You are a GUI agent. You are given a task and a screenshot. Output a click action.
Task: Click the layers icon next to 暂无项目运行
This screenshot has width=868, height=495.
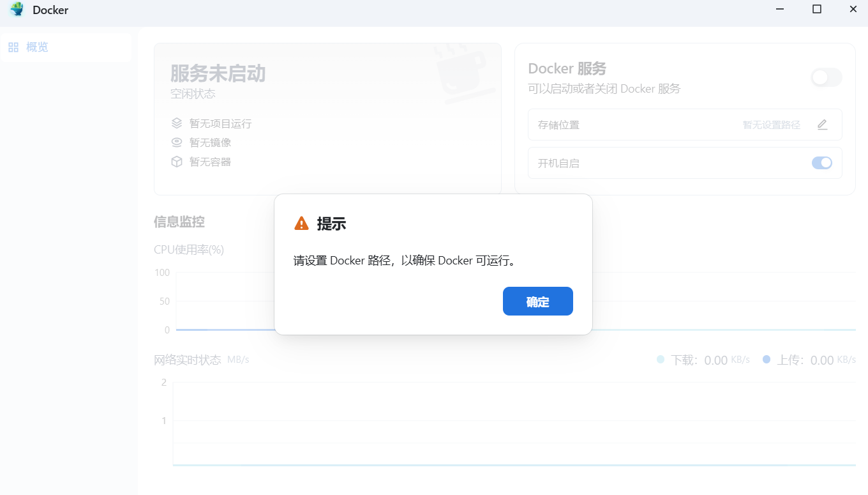[177, 123]
